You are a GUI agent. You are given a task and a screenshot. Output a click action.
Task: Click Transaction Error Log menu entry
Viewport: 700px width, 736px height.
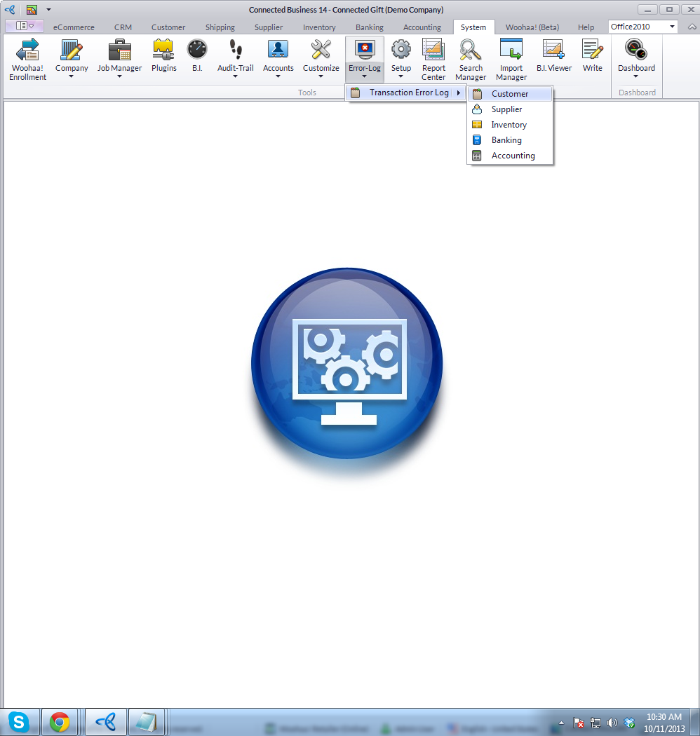[x=408, y=93]
